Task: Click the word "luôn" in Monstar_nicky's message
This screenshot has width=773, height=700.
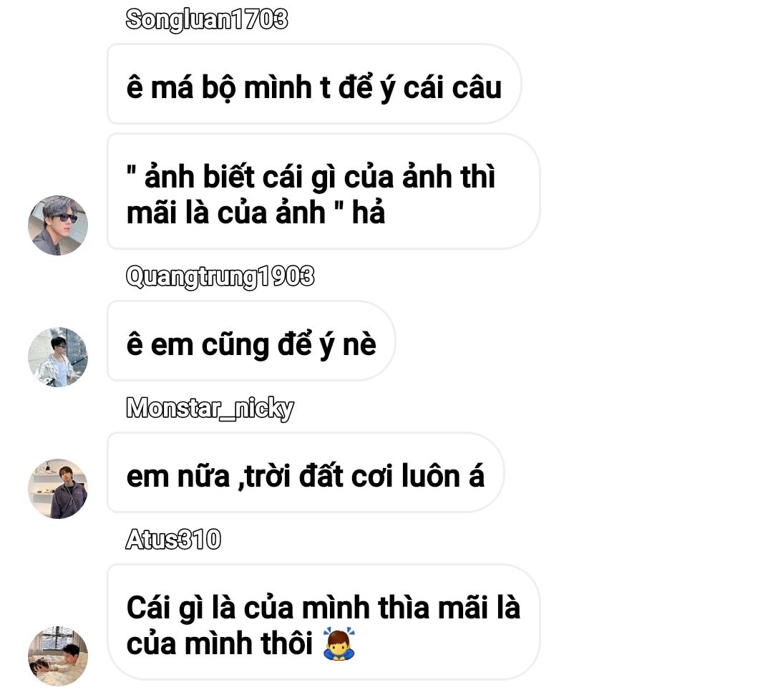Action: (430, 476)
